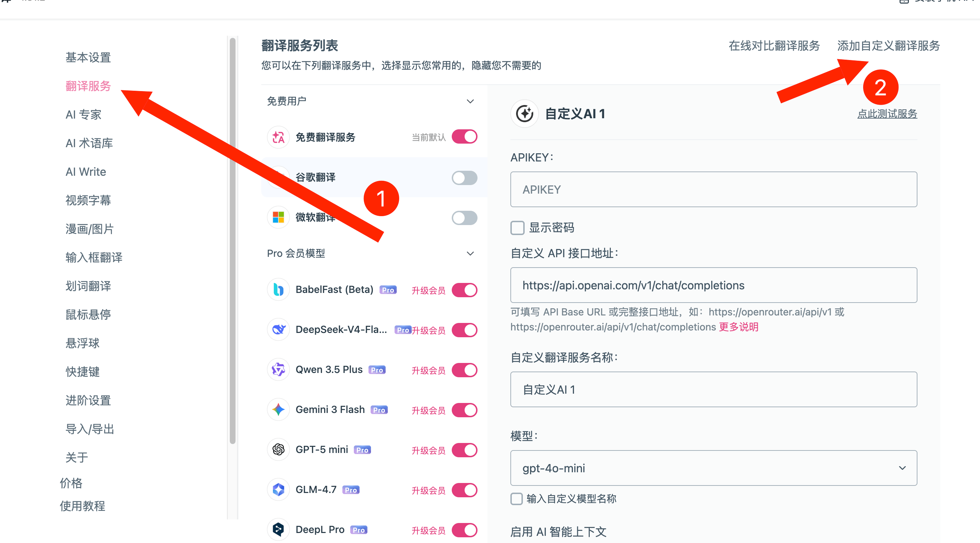Switch off the Gemini 3 Flash toggle
The width and height of the screenshot is (980, 543).
[464, 410]
